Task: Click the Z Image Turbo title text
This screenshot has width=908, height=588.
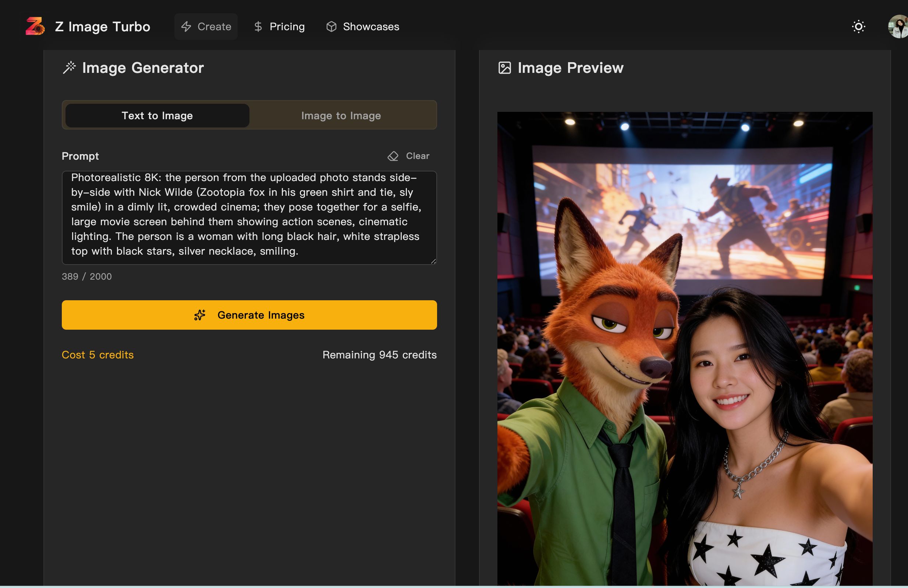Action: click(103, 27)
